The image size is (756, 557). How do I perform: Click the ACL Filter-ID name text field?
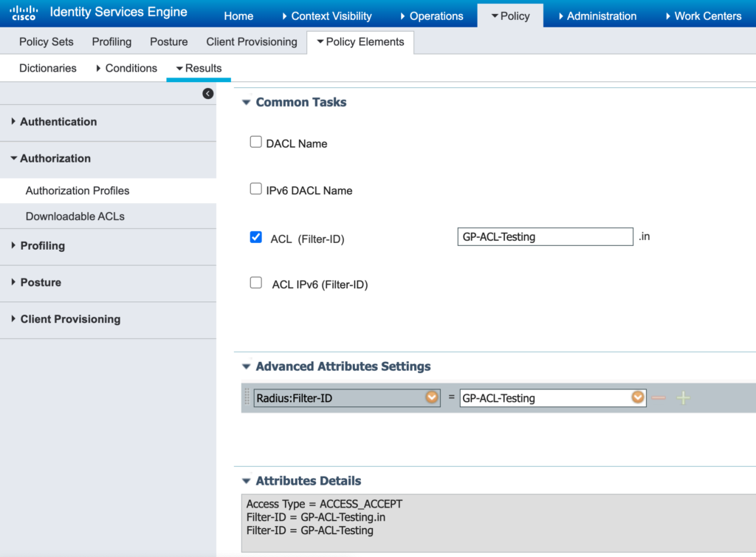[545, 237]
